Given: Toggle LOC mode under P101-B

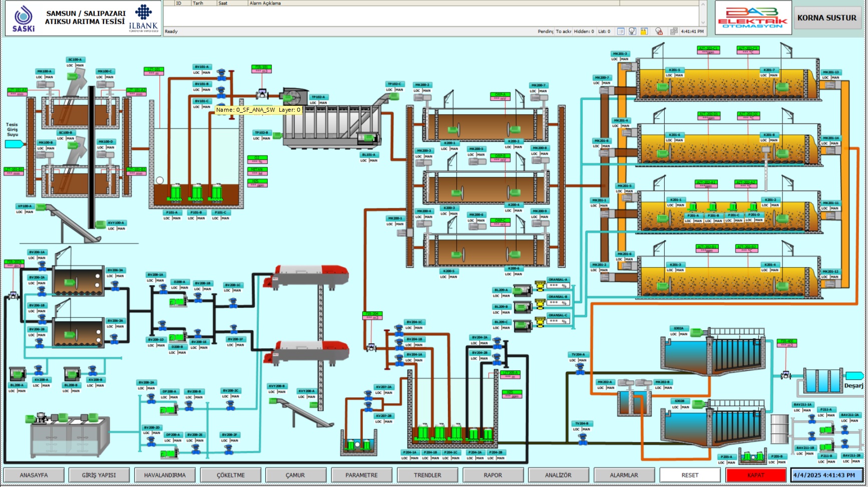Looking at the screenshot, I should (x=191, y=218).
